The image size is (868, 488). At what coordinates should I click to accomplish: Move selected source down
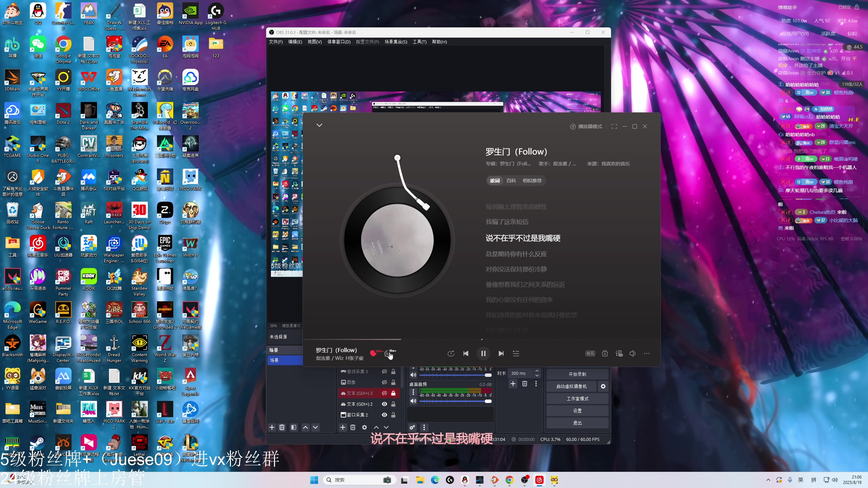(x=386, y=427)
